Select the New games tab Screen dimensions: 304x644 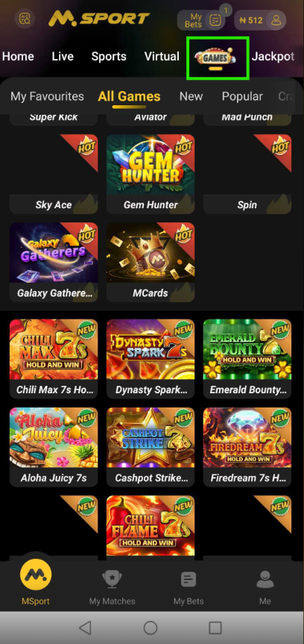191,96
